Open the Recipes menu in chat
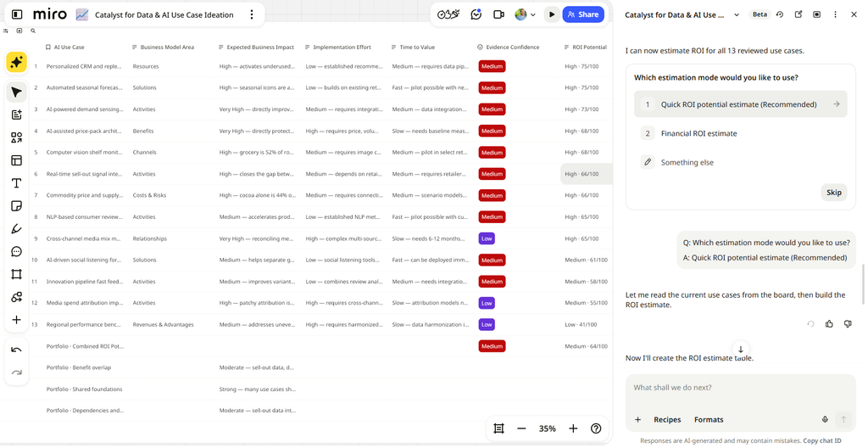 pos(667,420)
